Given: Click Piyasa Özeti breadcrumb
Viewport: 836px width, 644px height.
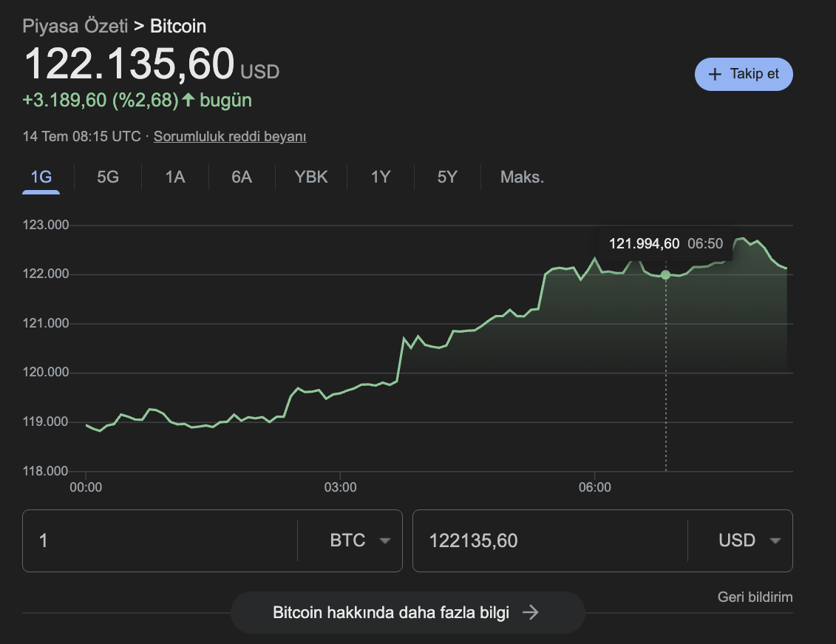Looking at the screenshot, I should pyautogui.click(x=75, y=26).
